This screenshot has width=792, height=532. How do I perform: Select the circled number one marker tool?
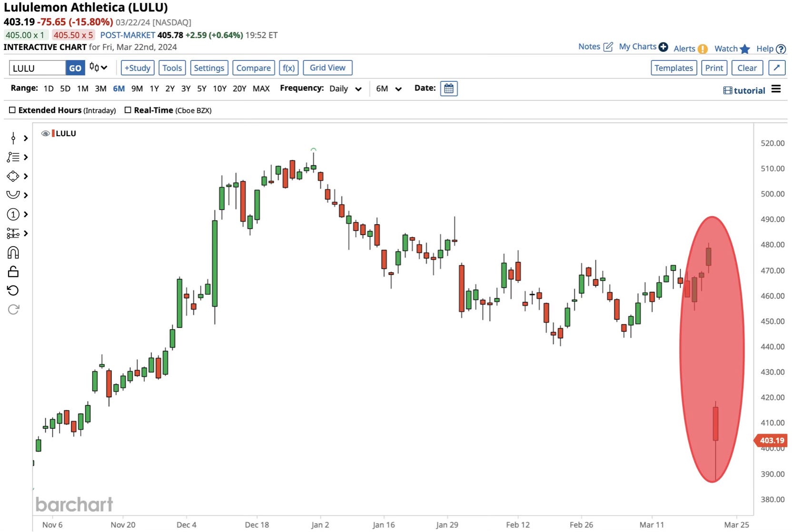click(x=13, y=214)
